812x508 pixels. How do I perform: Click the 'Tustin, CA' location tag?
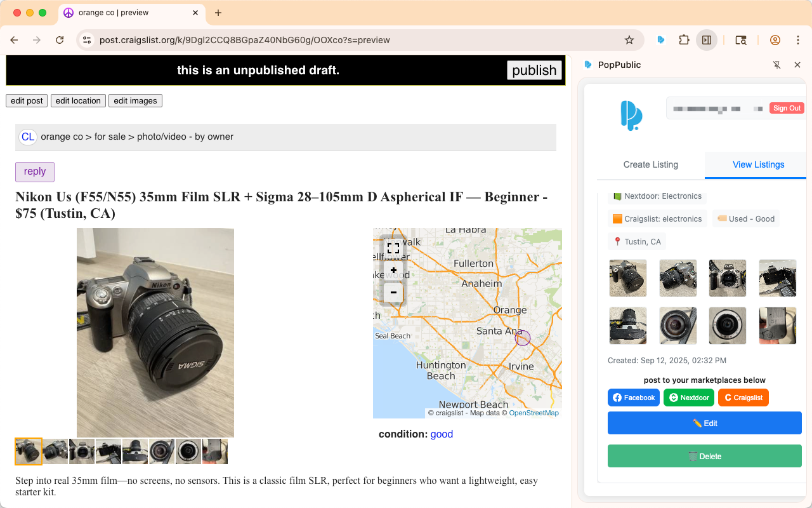tap(637, 242)
